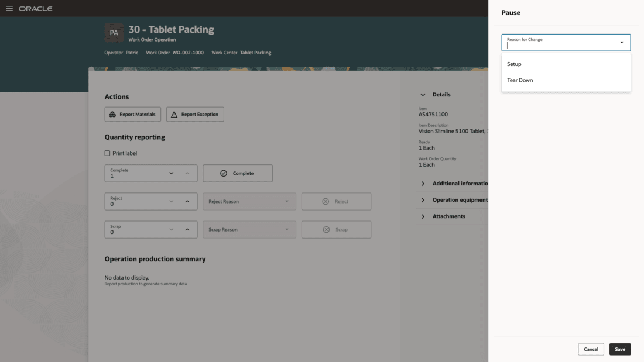This screenshot has width=644, height=362.
Task: Enable the Print label checkbox
Action: click(x=107, y=153)
